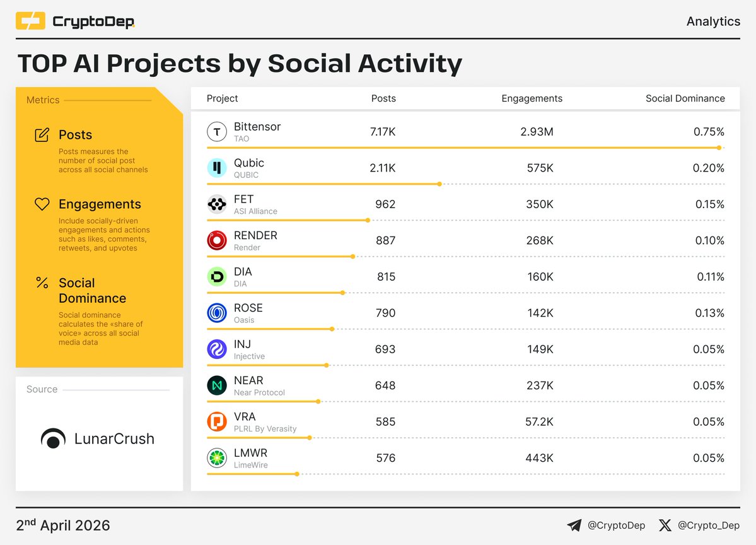This screenshot has height=545, width=756.
Task: Open the LunarCrush source logo
Action: point(98,439)
